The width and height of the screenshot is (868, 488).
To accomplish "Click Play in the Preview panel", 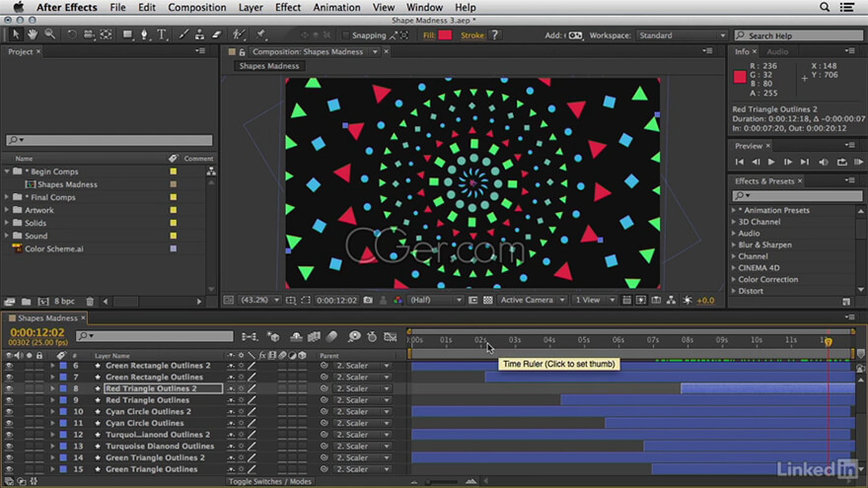I will coord(771,162).
